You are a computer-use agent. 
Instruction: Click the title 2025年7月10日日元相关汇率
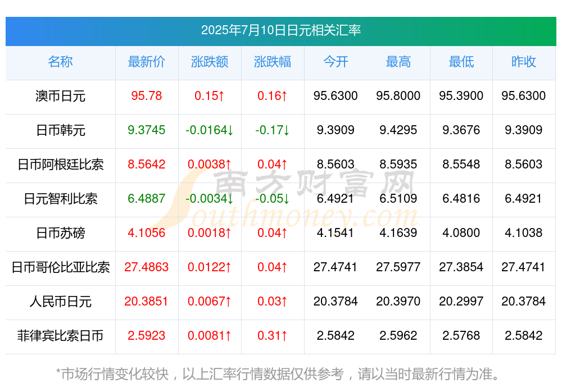tap(280, 30)
